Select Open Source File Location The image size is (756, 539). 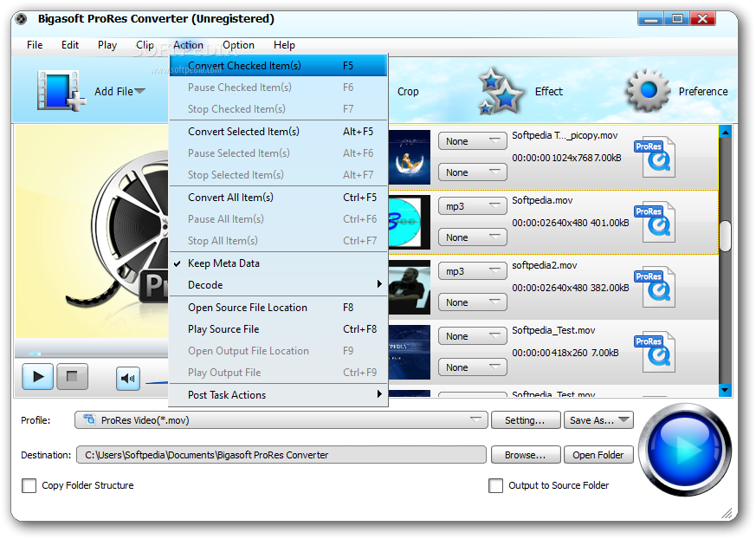(x=279, y=308)
